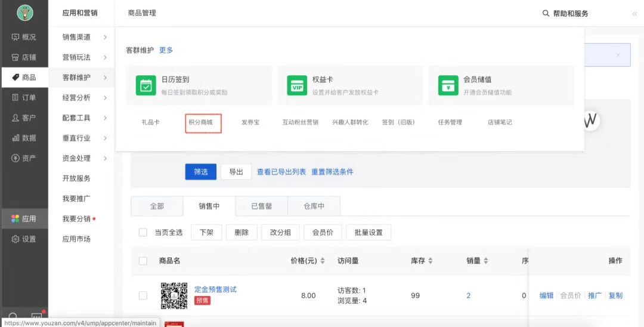Toggle the 商品名 header checkbox
This screenshot has width=644, height=327.
143,261
